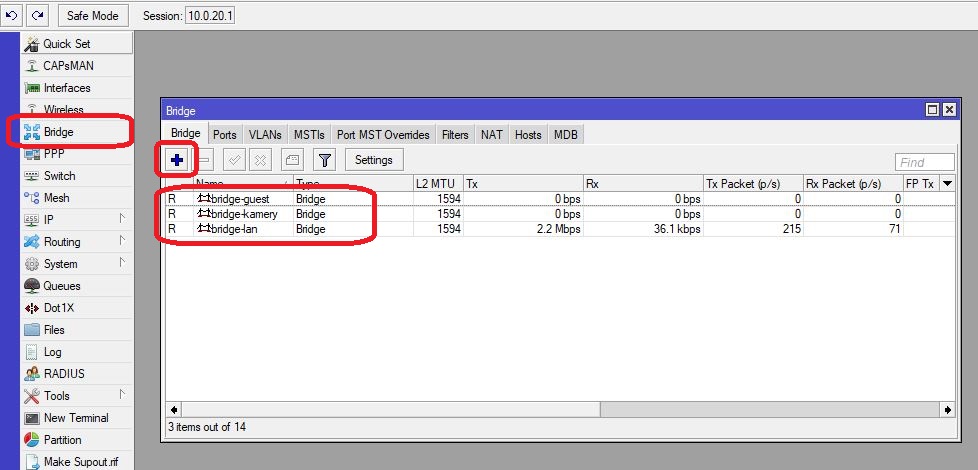Click the blue plus add bridge button
978x470 pixels.
point(177,160)
